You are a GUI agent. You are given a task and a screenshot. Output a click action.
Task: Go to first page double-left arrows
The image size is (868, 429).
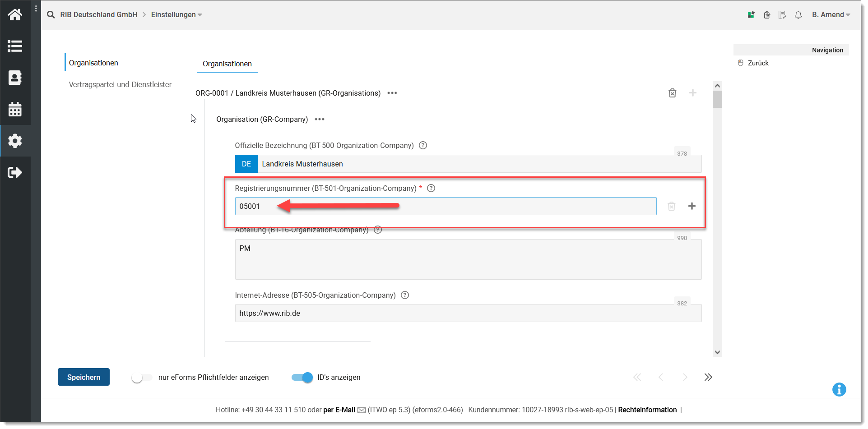[637, 377]
